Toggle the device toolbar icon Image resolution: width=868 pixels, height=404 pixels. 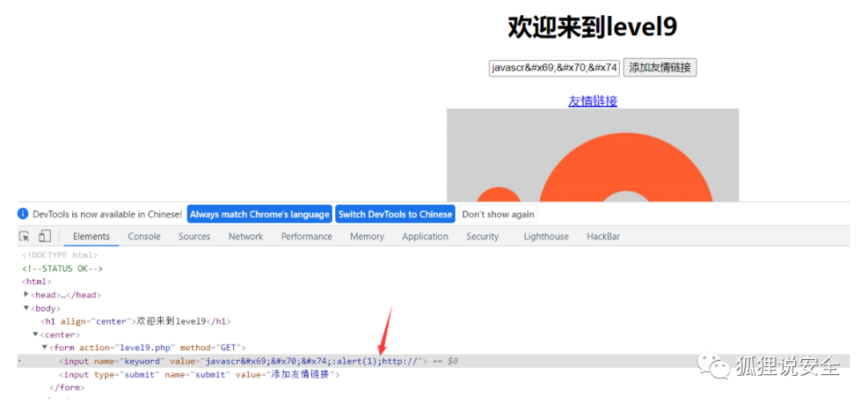click(x=44, y=236)
